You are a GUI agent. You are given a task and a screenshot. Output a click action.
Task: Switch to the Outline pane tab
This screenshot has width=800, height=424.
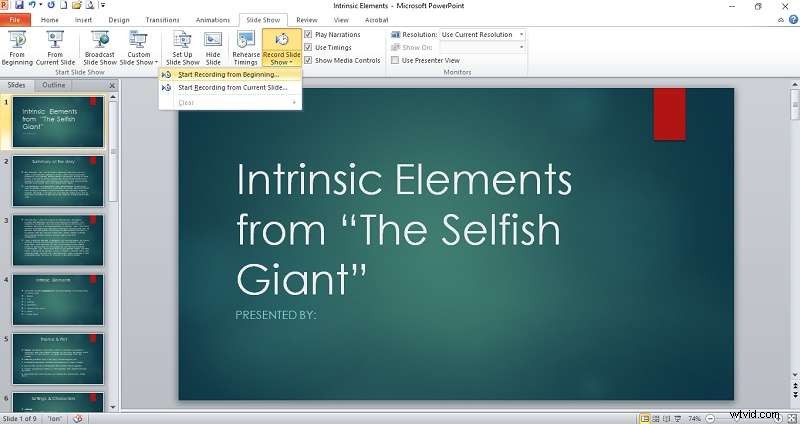click(54, 85)
